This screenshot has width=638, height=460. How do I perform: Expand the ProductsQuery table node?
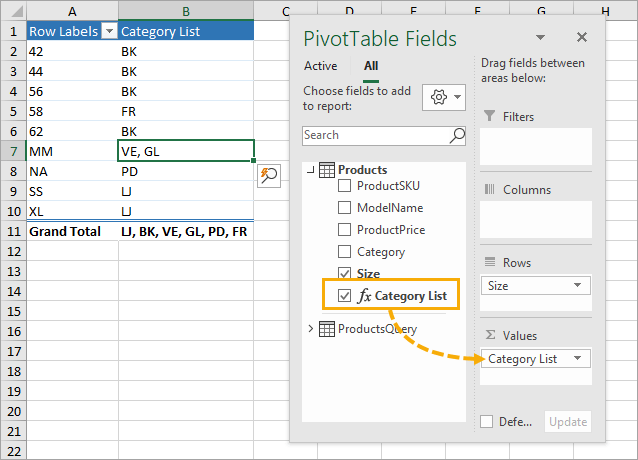pyautogui.click(x=311, y=329)
